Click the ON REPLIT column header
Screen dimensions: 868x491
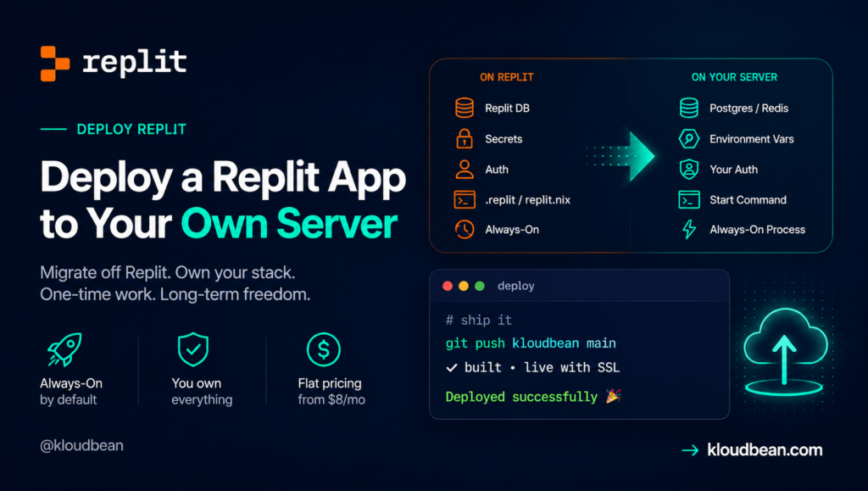(x=507, y=77)
